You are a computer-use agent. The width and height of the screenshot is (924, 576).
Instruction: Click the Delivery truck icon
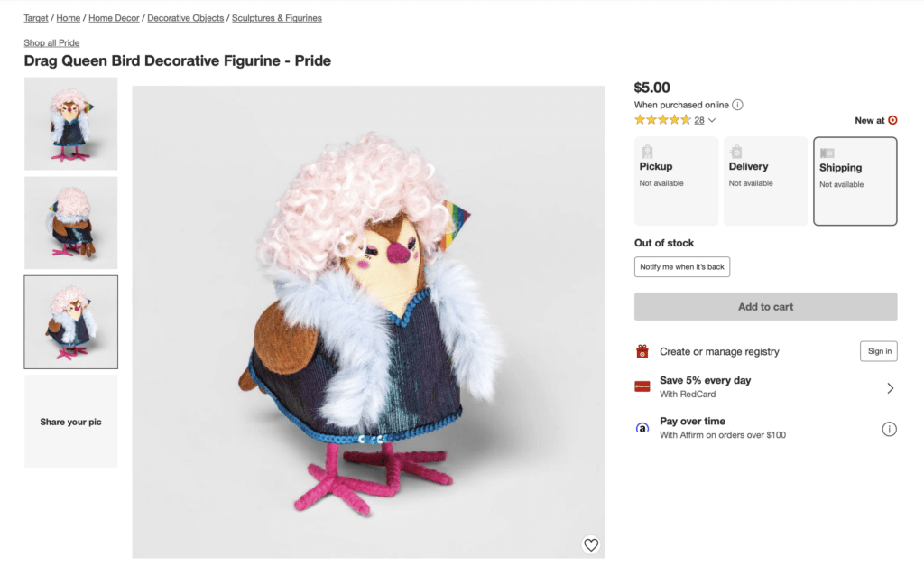pyautogui.click(x=736, y=151)
